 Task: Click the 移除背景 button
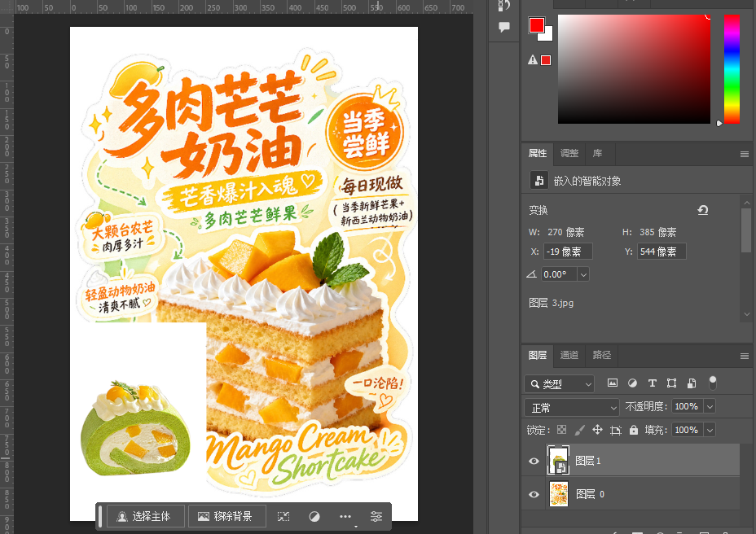[226, 516]
